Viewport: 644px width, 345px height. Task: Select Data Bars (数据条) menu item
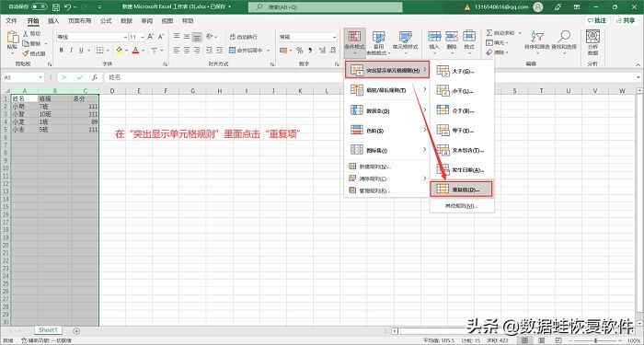coord(386,110)
